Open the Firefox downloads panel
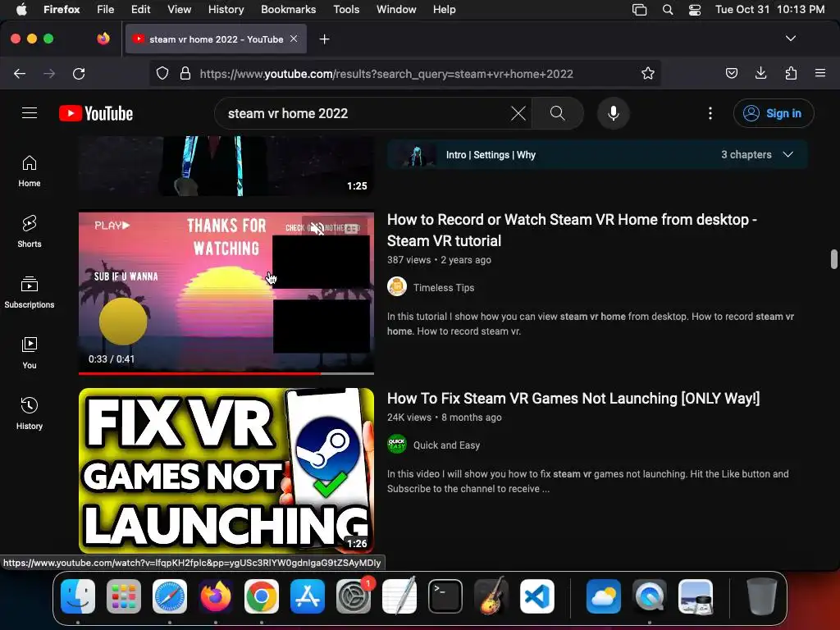 pos(760,73)
